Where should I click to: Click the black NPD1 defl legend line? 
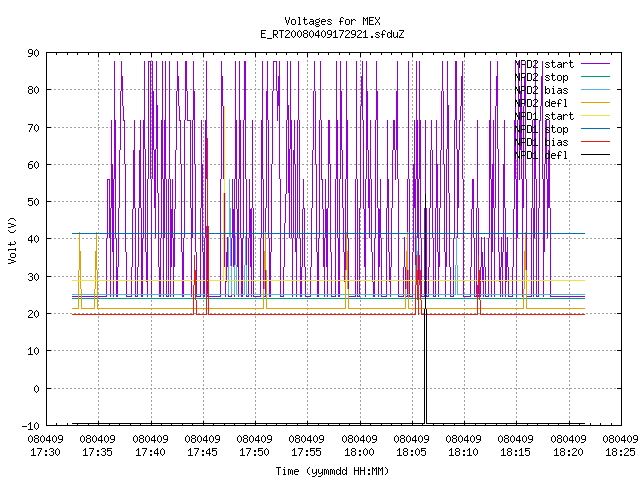595,155
